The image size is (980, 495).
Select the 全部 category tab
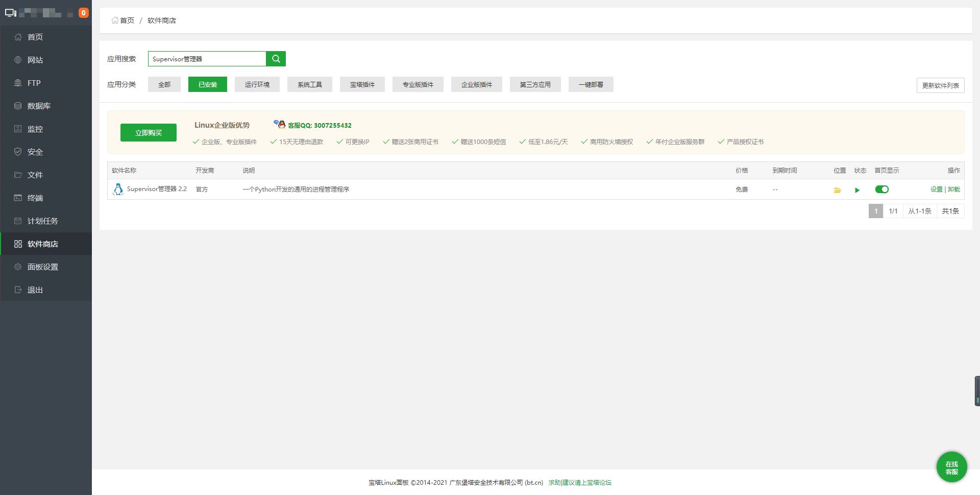[164, 84]
